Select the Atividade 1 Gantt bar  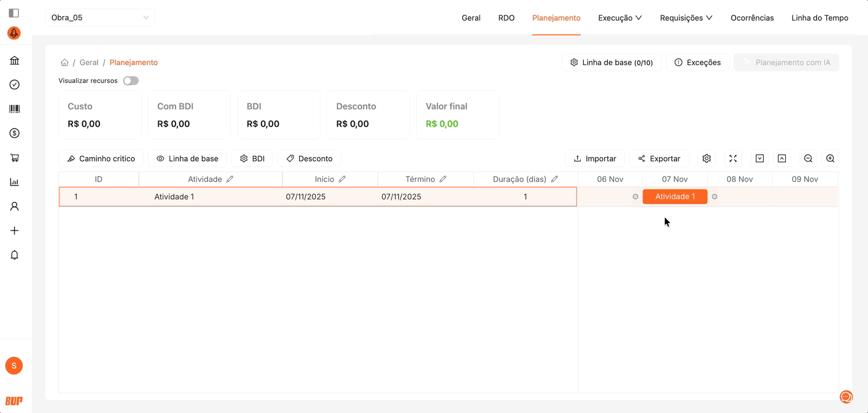(675, 197)
